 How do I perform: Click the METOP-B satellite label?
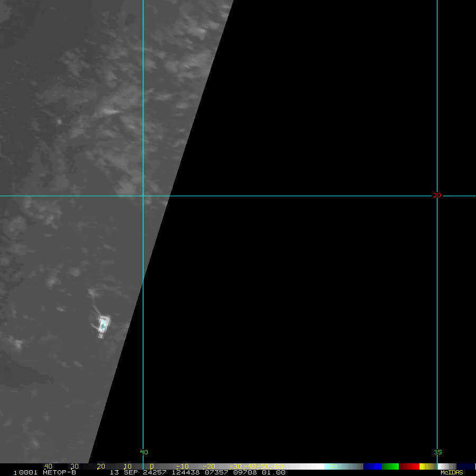pyautogui.click(x=59, y=472)
